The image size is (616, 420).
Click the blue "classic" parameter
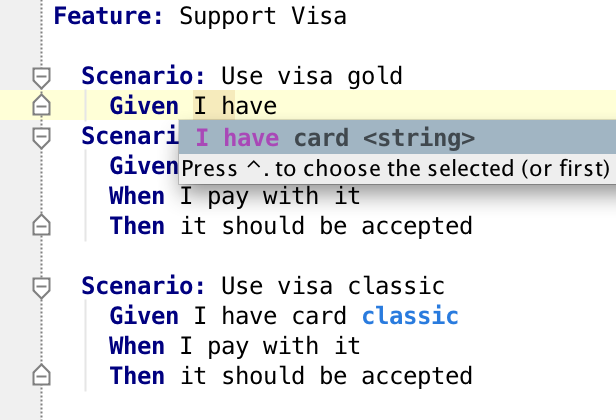pyautogui.click(x=410, y=316)
